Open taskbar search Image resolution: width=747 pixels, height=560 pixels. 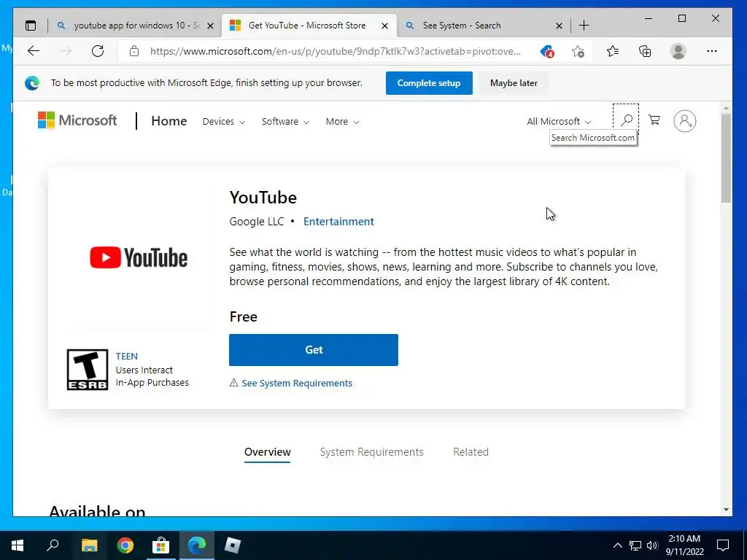point(53,545)
